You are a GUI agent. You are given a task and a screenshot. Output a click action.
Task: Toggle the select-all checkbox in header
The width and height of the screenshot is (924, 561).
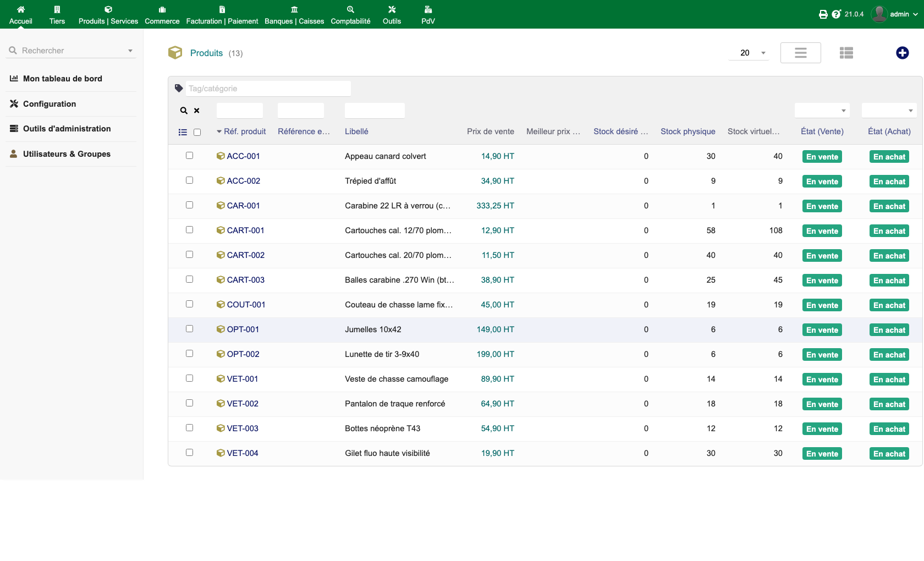coord(197,132)
